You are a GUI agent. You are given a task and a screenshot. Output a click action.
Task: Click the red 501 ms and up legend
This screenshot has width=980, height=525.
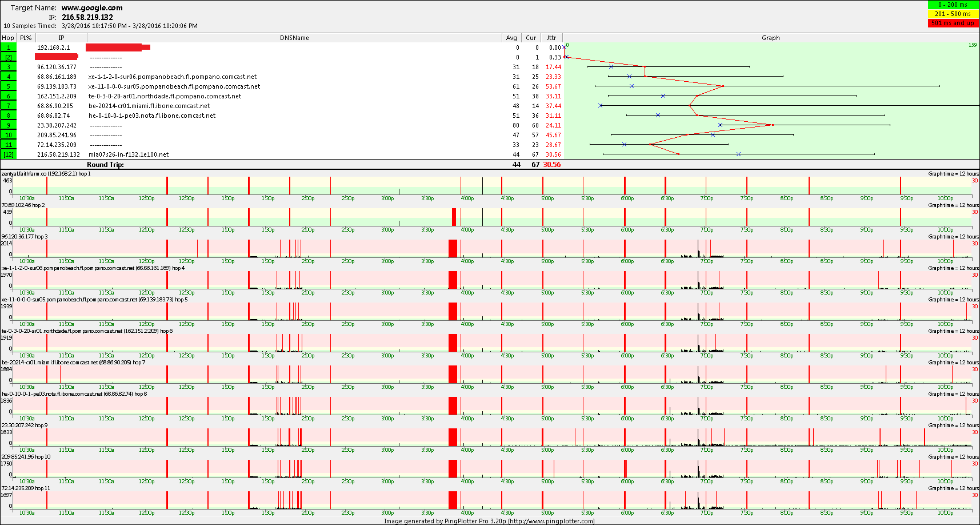(953, 23)
